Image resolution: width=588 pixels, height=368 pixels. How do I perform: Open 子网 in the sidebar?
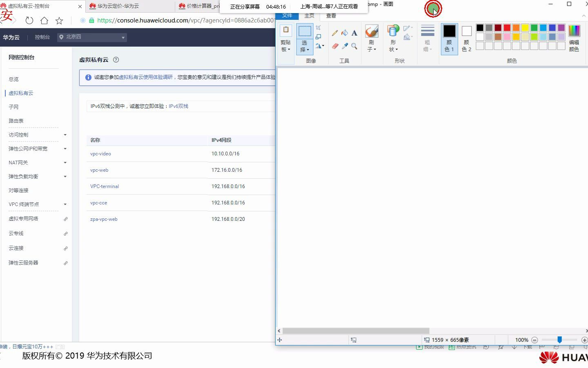pos(13,107)
